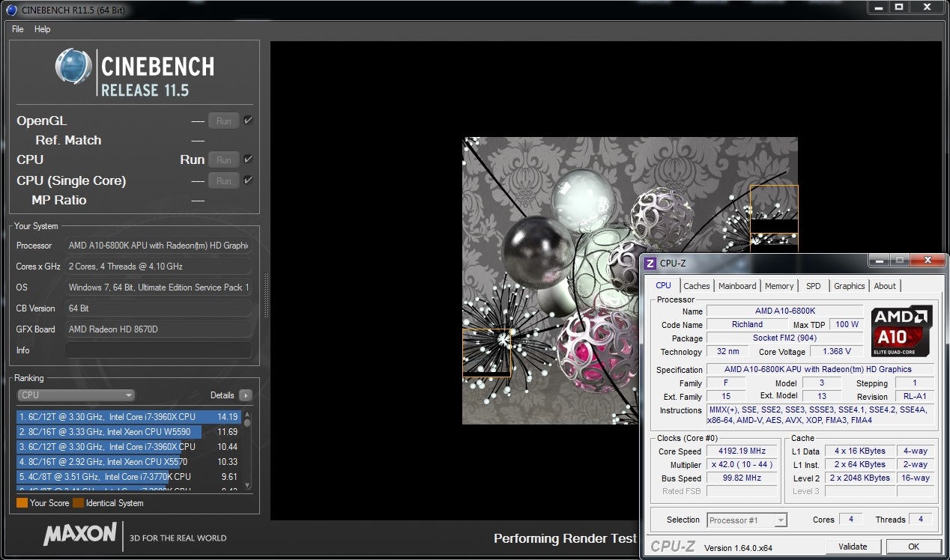Screen dimensions: 950x560
Task: Click the Cores count value in CPU-Z
Action: tap(850, 519)
